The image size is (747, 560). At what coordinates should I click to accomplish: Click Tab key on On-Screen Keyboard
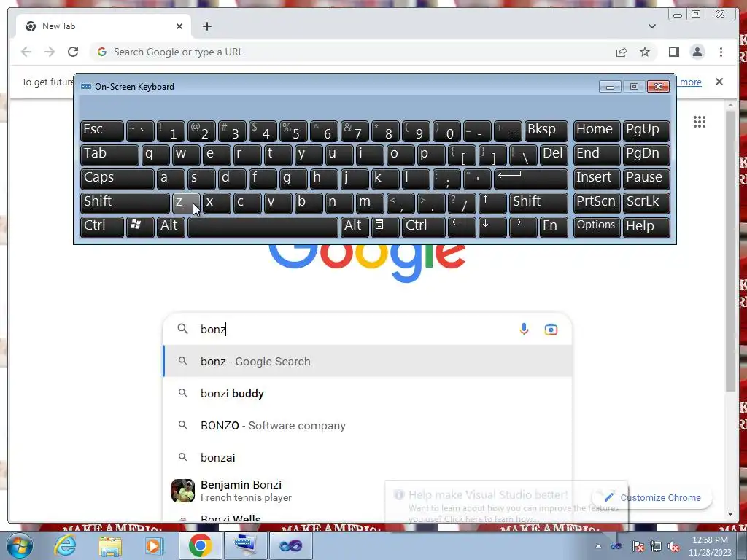pos(109,155)
